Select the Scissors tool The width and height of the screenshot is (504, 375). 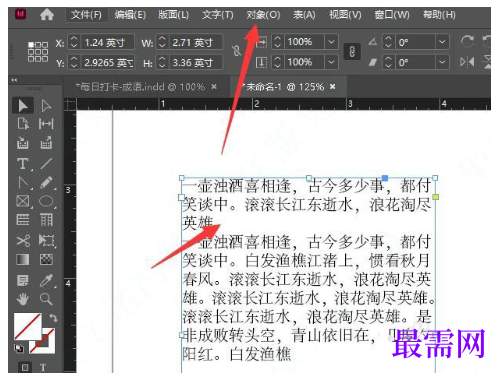coord(23,240)
